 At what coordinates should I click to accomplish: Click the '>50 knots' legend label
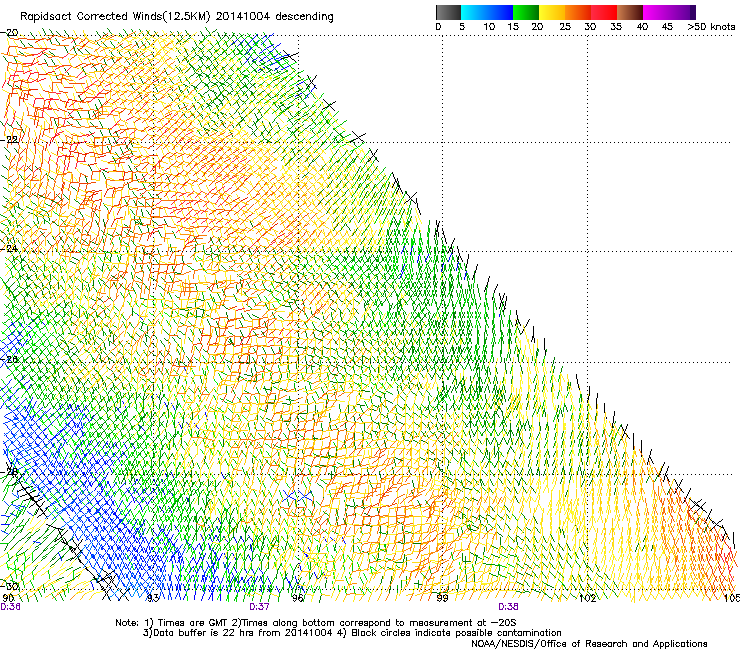pos(711,27)
